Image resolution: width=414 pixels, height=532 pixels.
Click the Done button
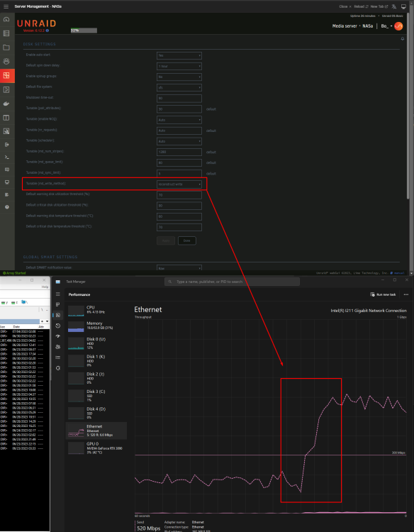[x=187, y=240]
